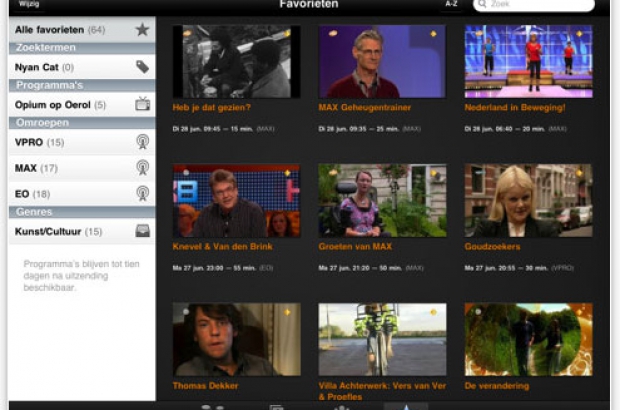Tap the star icon beside Alle favorieten
Viewport: 620px width, 410px height.
tap(142, 30)
